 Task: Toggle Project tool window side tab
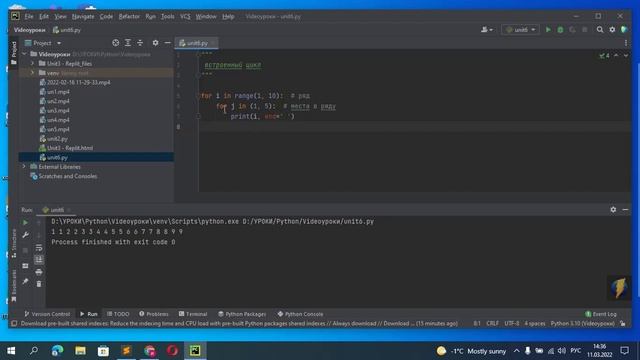pos(14,53)
